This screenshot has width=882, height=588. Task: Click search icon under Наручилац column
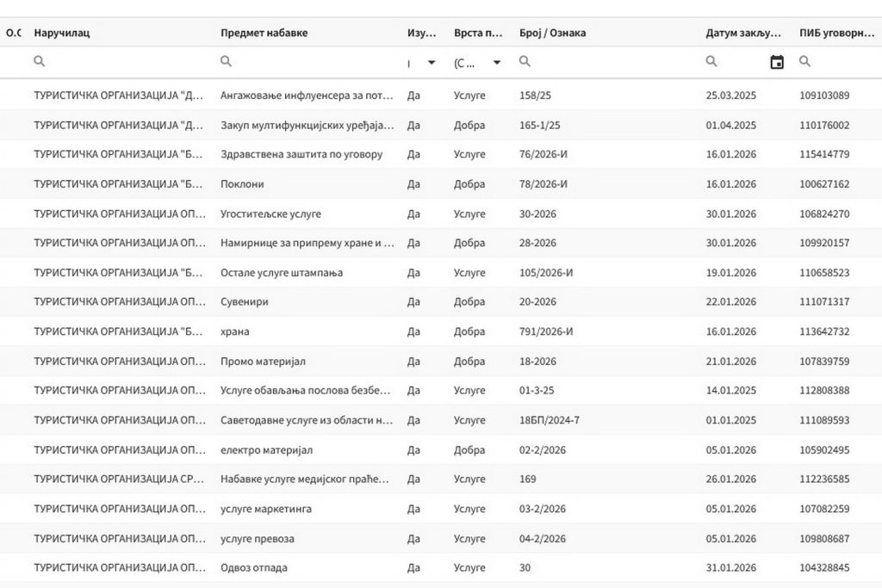coord(39,62)
